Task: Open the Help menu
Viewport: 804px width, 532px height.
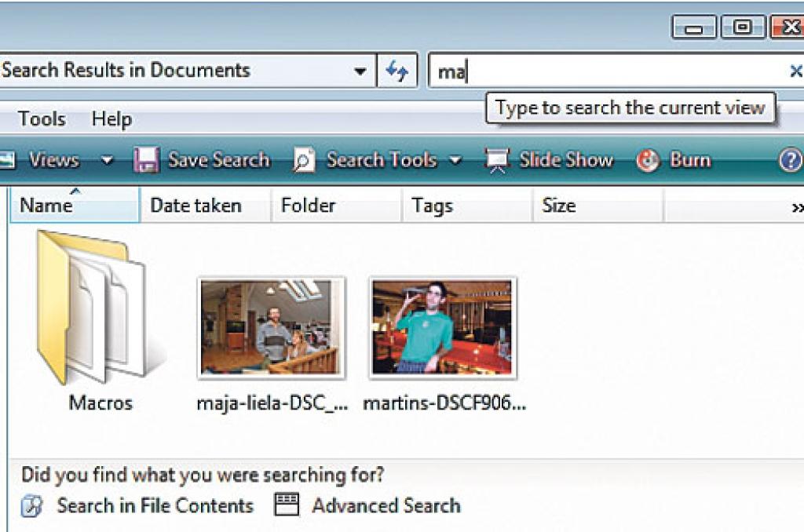Action: pos(111,119)
